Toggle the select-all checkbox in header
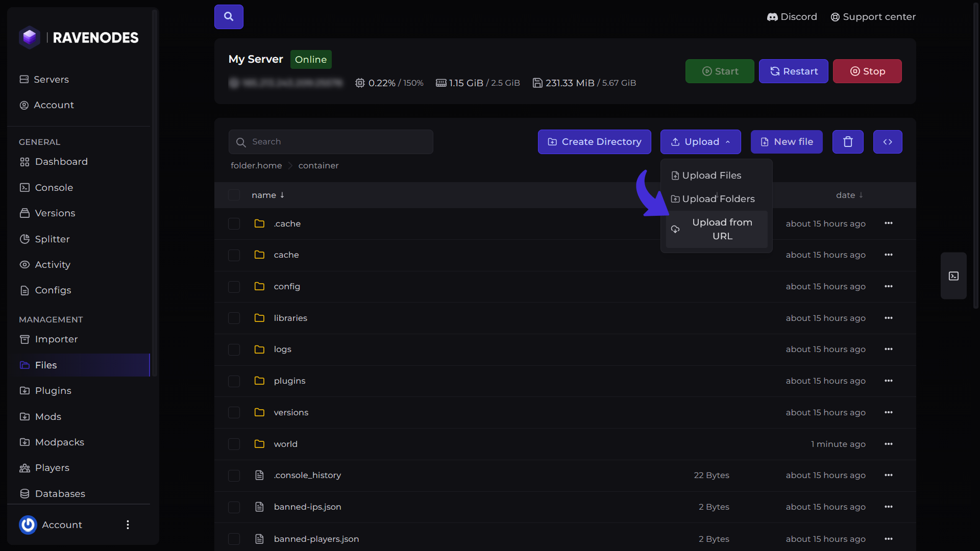This screenshot has width=980, height=551. click(234, 195)
